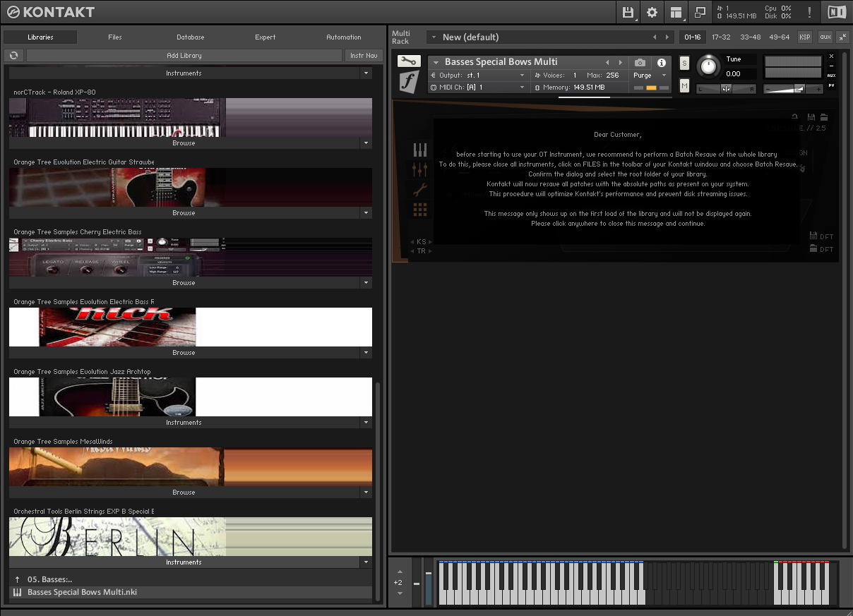Toggle the AUX sends on the instrument header
Image resolution: width=853 pixels, height=616 pixels.
(831, 76)
